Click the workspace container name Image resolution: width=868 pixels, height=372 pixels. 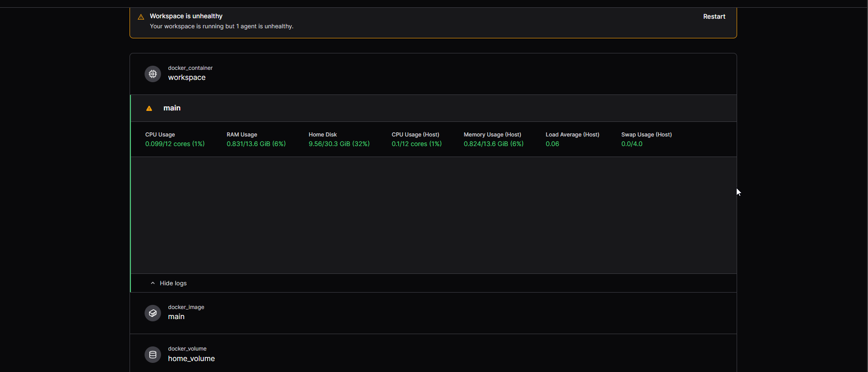tap(187, 78)
